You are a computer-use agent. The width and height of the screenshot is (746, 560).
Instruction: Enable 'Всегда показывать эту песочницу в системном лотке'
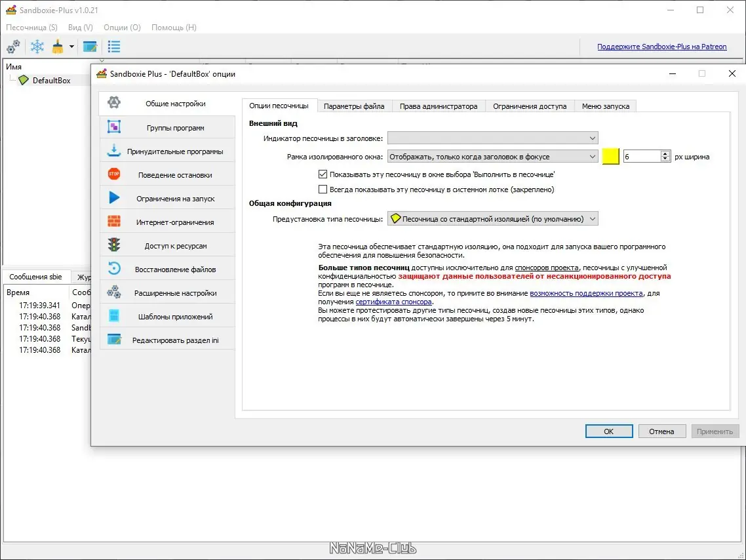pyautogui.click(x=323, y=190)
